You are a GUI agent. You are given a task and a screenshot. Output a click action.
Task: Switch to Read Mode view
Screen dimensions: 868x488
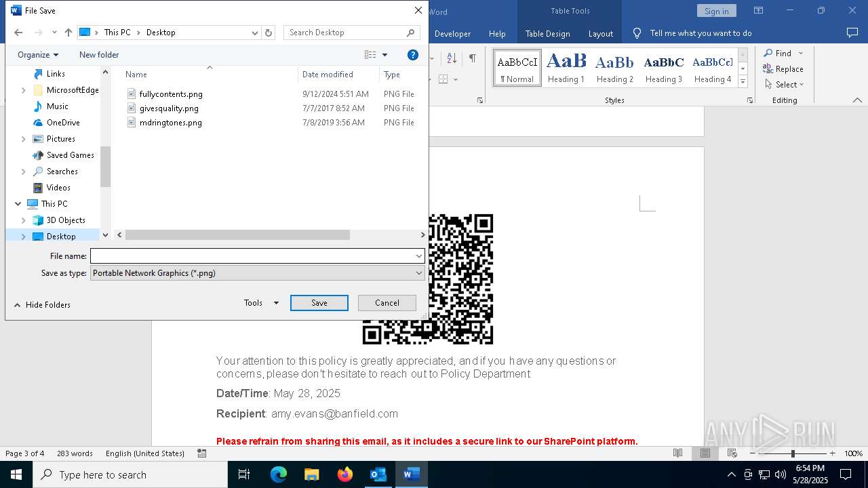[x=677, y=453]
